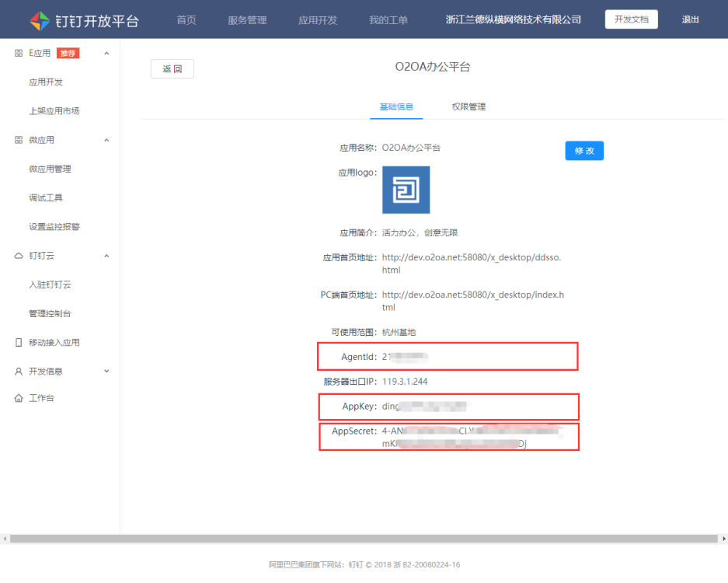Collapse the 微应用 sidebar section
The height and width of the screenshot is (583, 728).
(106, 140)
